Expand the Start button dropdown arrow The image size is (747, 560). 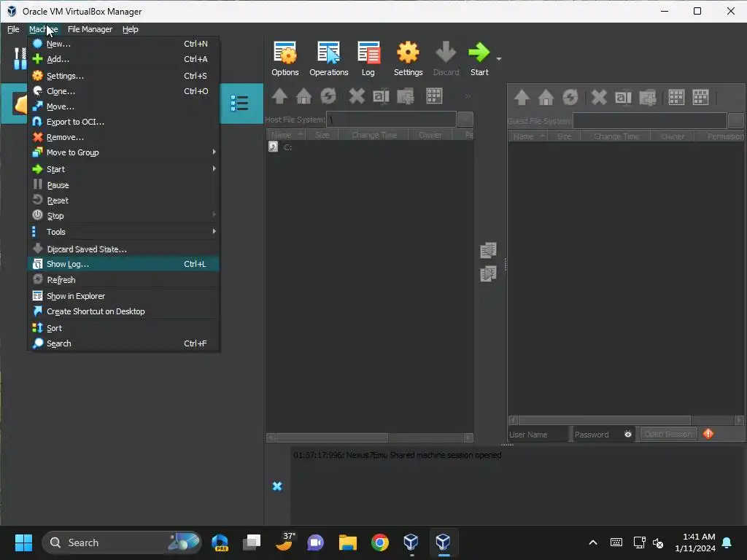[x=499, y=58]
